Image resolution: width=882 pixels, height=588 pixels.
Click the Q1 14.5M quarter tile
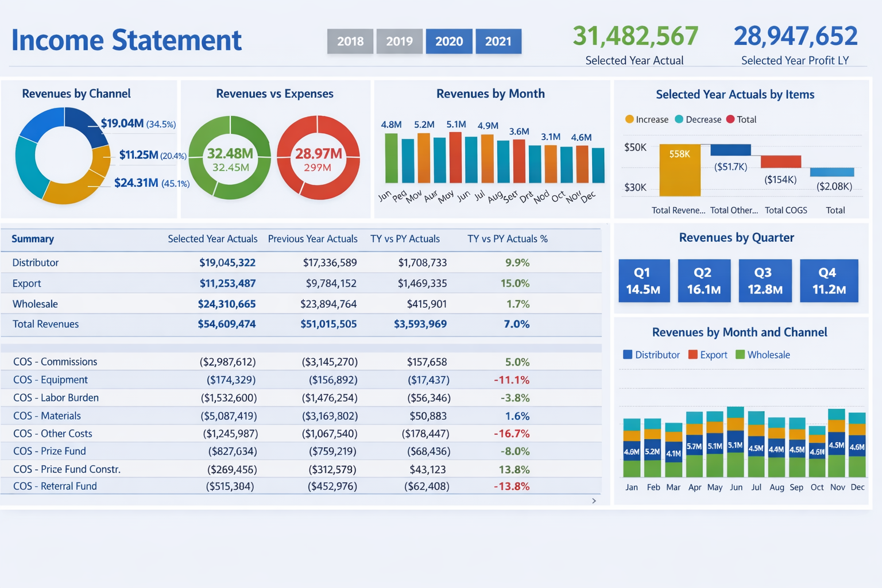[644, 281]
